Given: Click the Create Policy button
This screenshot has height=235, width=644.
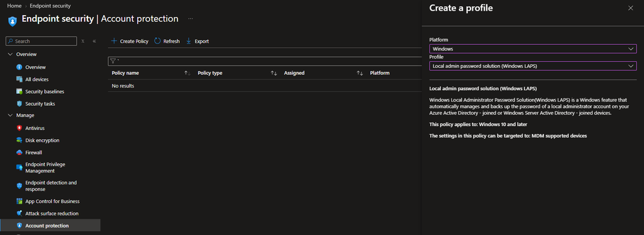Looking at the screenshot, I should [x=130, y=41].
